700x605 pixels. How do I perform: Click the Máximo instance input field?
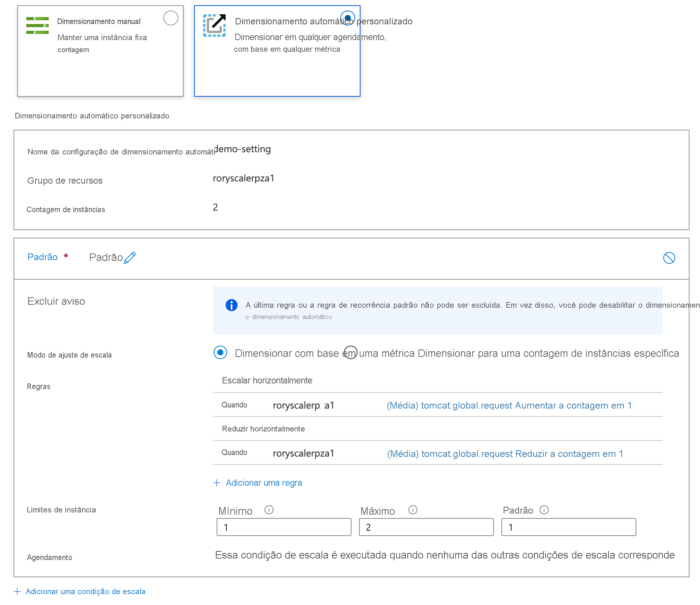pos(426,527)
